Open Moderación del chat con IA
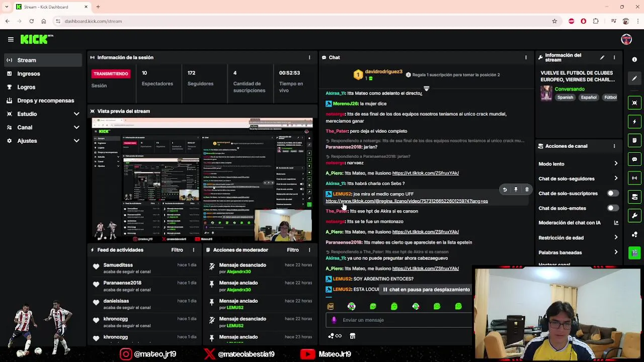Image resolution: width=644 pixels, height=362 pixels. point(579,223)
